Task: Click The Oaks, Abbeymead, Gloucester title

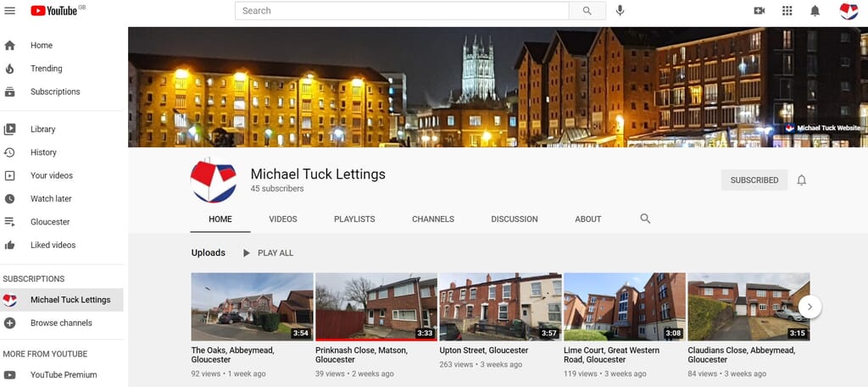Action: (x=232, y=355)
